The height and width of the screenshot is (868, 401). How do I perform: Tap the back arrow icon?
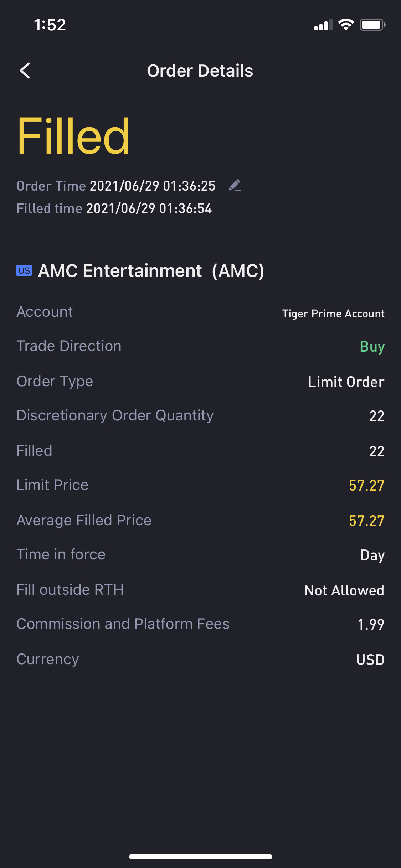point(25,71)
